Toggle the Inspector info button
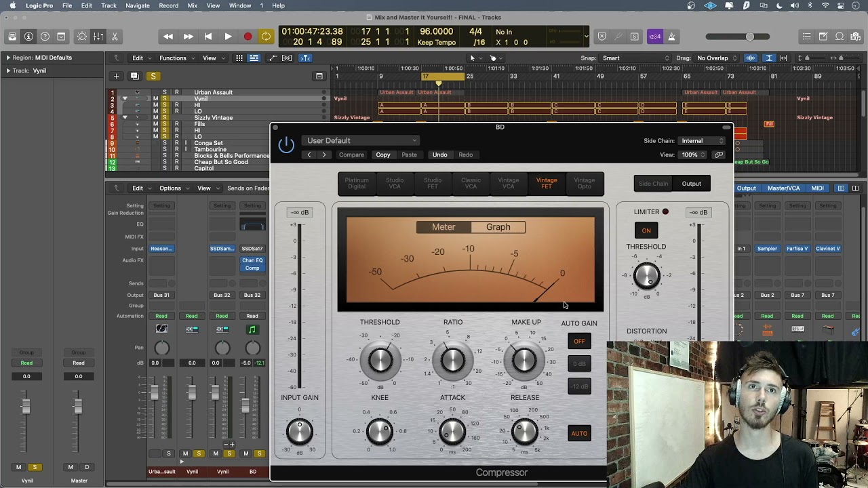Image resolution: width=868 pixels, height=488 pixels. (x=28, y=37)
